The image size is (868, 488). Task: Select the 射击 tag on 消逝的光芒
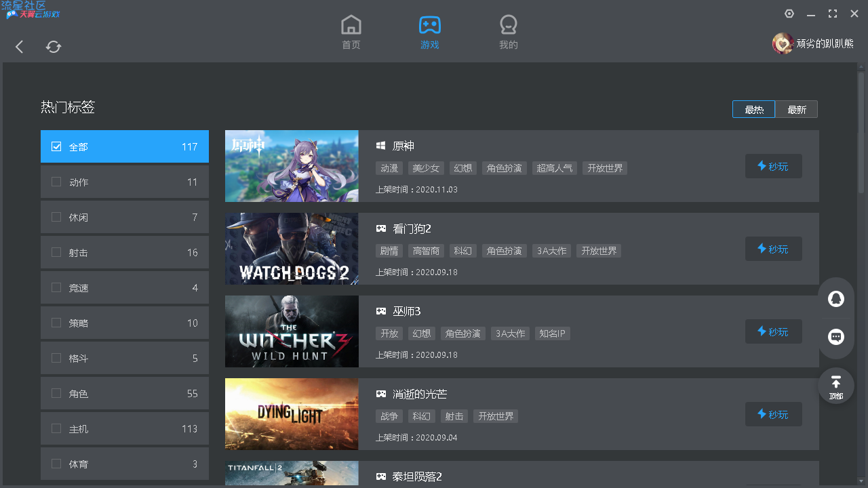[x=454, y=416]
